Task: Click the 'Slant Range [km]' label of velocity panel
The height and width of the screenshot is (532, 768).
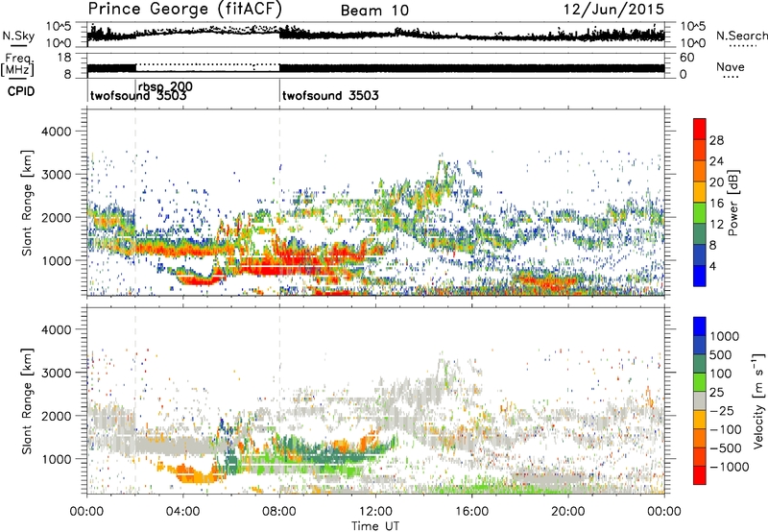Action: click(x=27, y=400)
